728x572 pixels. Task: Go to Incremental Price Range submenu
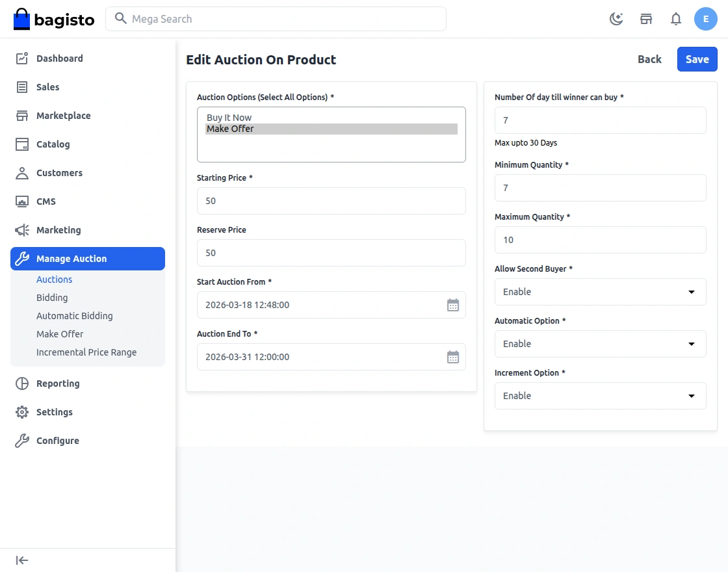86,352
